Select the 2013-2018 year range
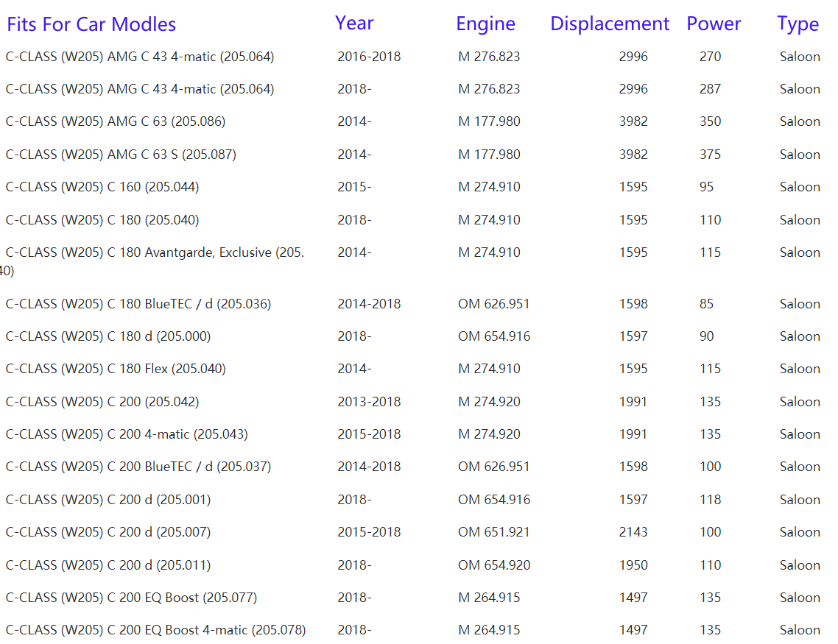Image resolution: width=838 pixels, height=644 pixels. [x=369, y=402]
